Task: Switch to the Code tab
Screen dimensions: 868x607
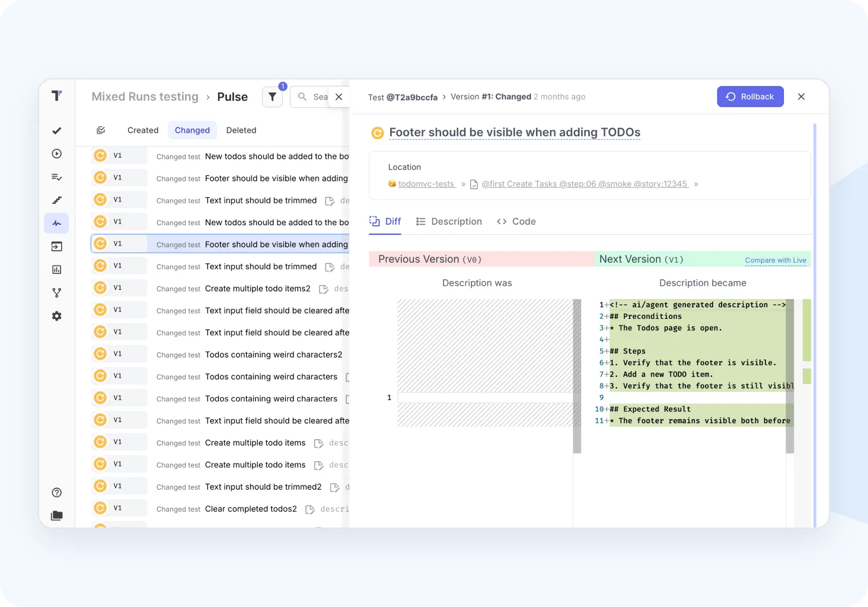Action: (x=516, y=222)
